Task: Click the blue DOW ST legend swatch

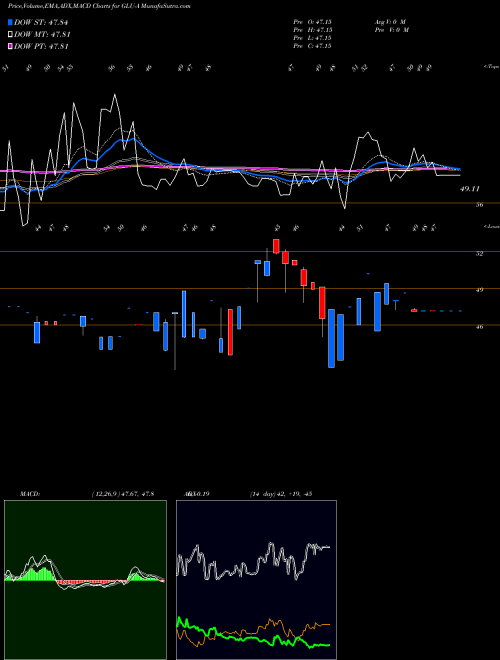Action: pos(11,22)
